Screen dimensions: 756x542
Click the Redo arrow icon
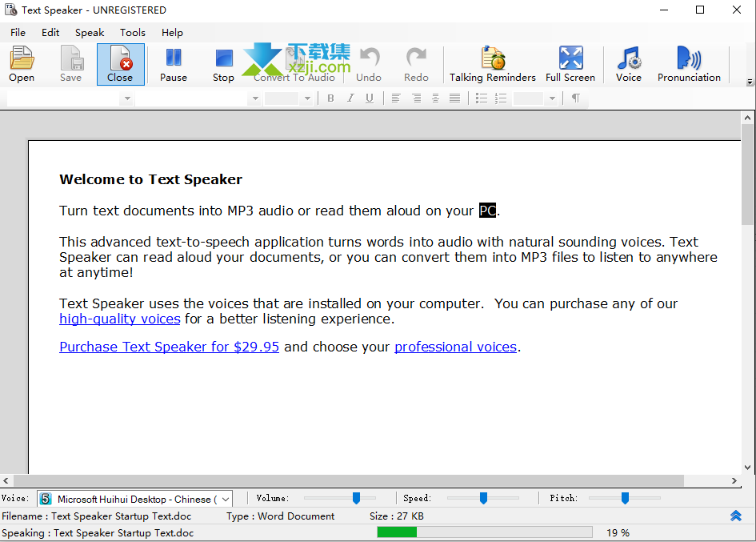(416, 64)
